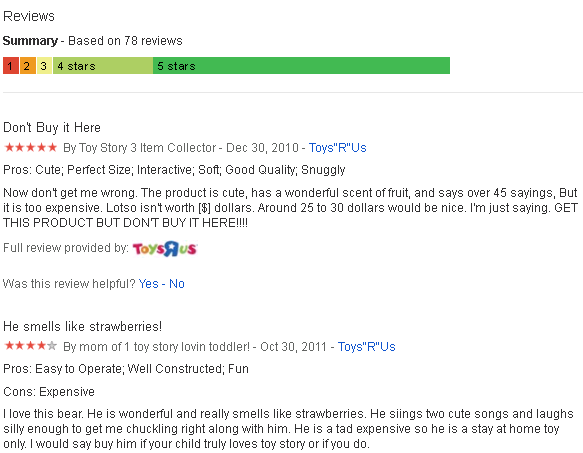Screen dimensions: 583x453
Task: Click the 'Don't Buy it Here' review title
Action: tap(52, 128)
